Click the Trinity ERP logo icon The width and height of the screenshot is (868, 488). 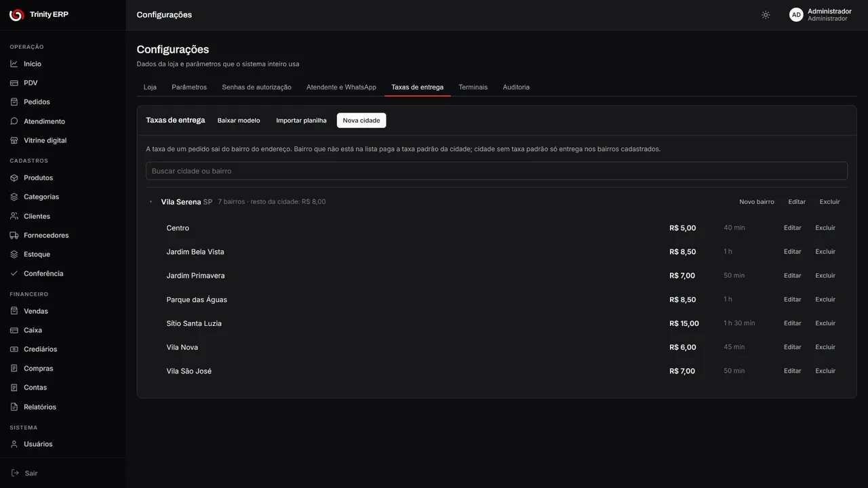pyautogui.click(x=16, y=15)
